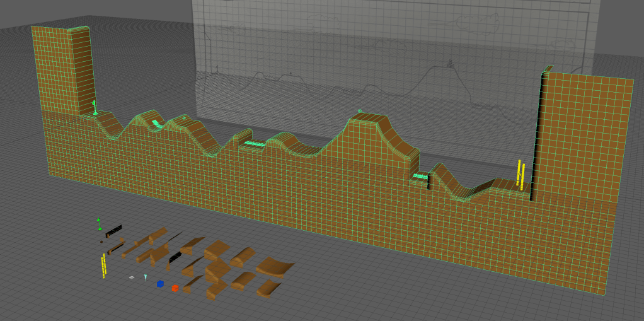
Task: Click the circle marker atop the tallest hill
Action: click(360, 111)
